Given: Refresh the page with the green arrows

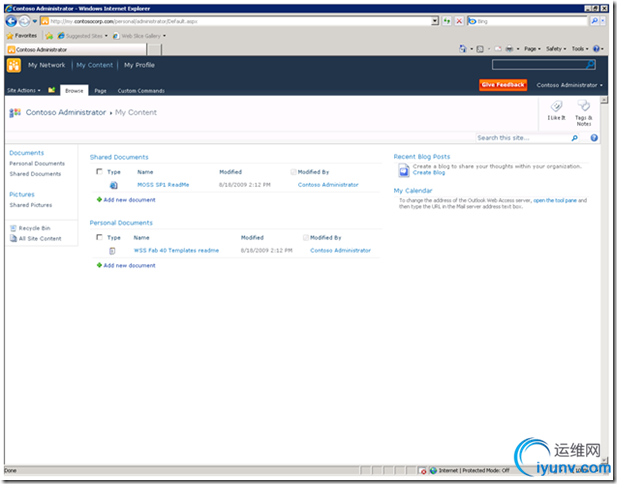Looking at the screenshot, I should click(x=447, y=21).
